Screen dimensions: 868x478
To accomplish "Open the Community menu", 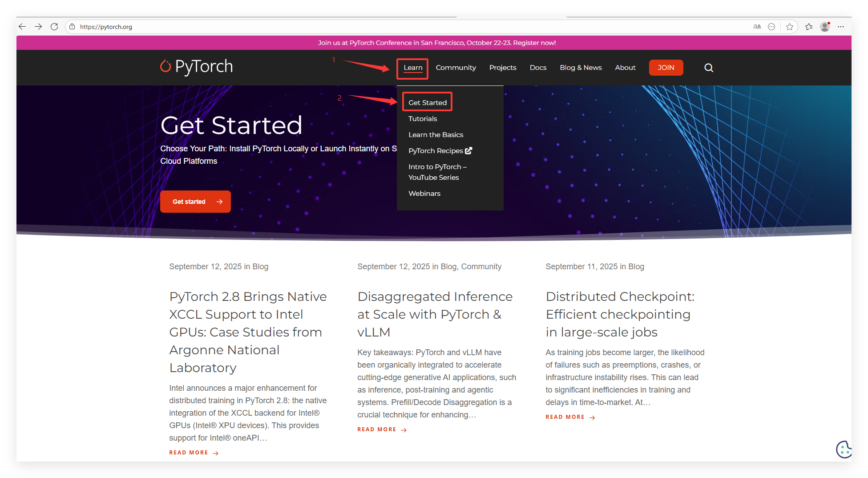I will click(x=456, y=68).
